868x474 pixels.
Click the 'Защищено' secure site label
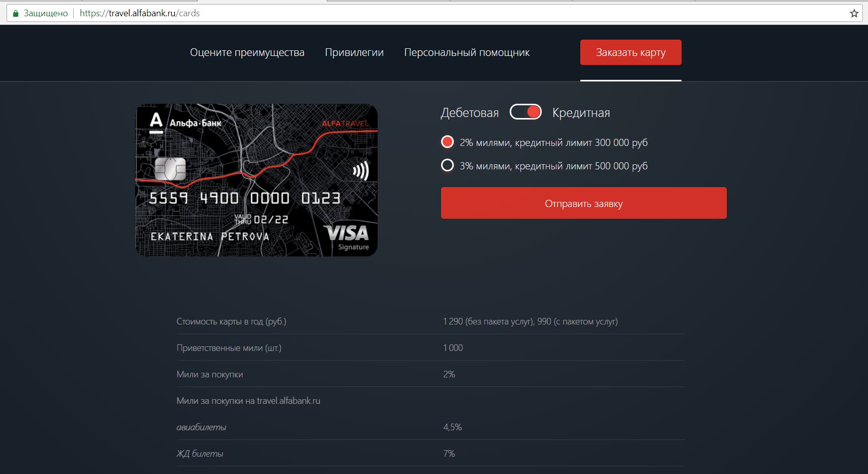[46, 13]
